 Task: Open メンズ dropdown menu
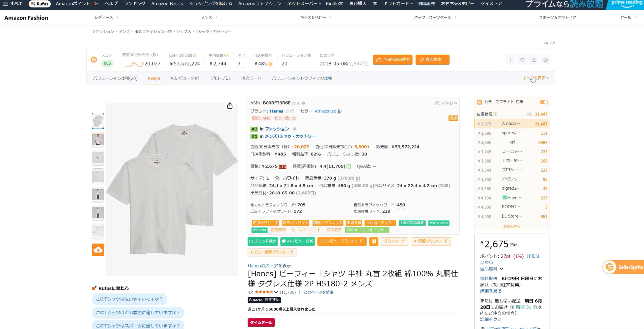(x=209, y=17)
